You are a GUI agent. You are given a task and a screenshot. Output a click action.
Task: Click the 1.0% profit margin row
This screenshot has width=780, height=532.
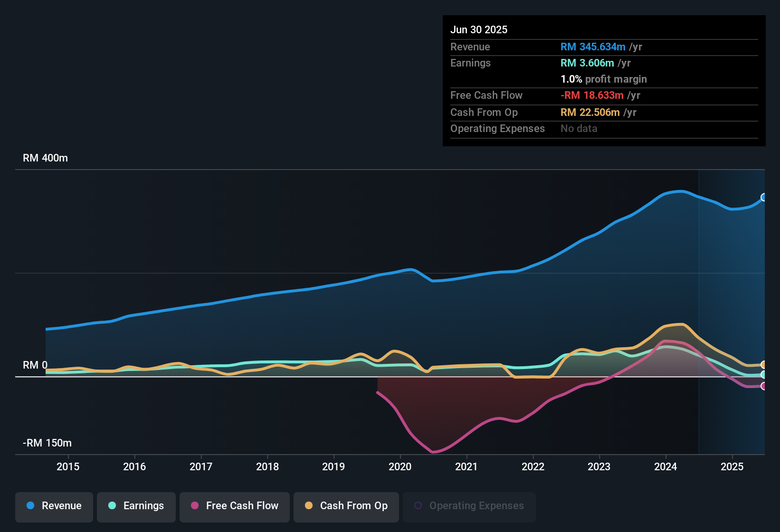click(604, 79)
